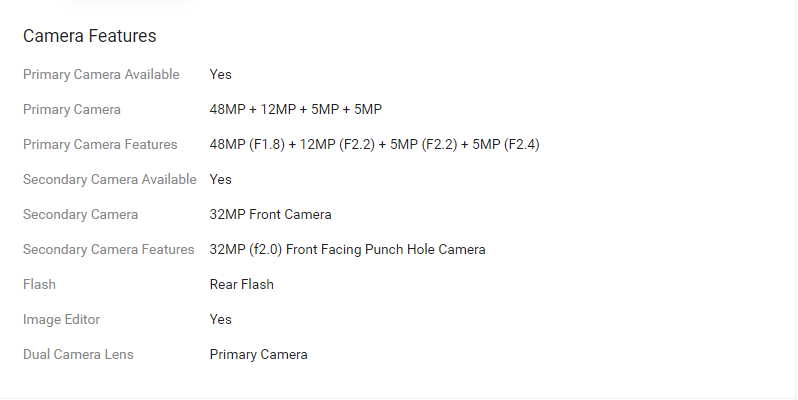Select the Secondary Camera Features label
The width and height of the screenshot is (798, 400).
pyautogui.click(x=108, y=249)
